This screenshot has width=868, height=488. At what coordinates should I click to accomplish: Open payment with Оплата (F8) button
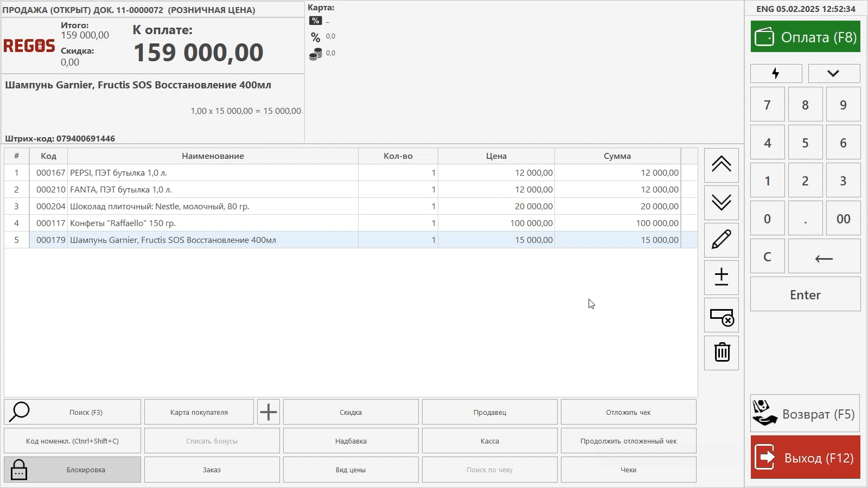click(805, 37)
